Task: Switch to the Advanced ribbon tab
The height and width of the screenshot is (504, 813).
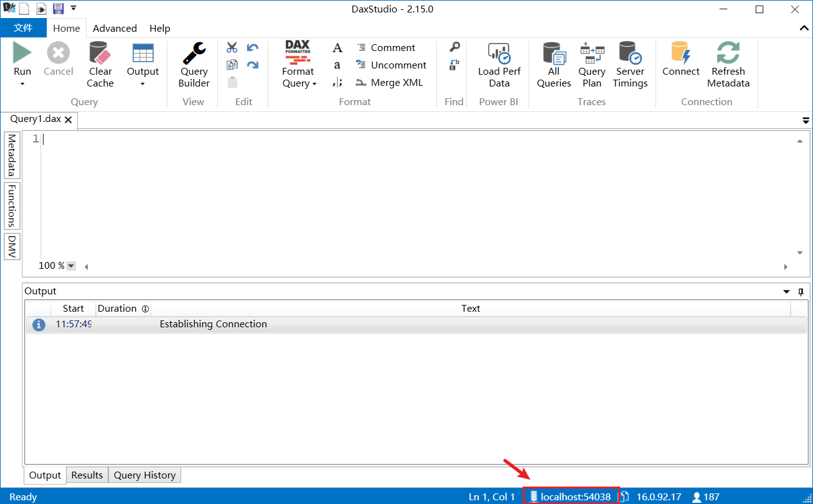Action: click(x=115, y=28)
